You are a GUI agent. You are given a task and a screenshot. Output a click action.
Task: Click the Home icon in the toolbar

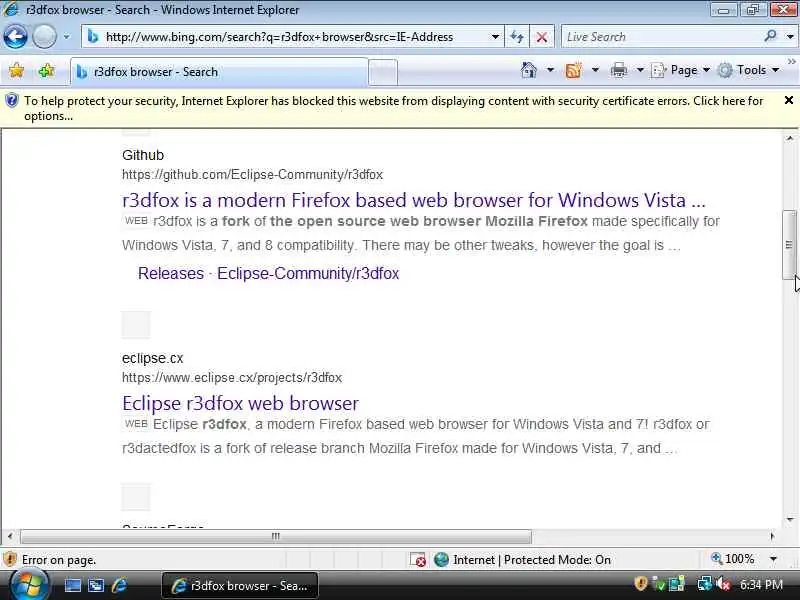(x=529, y=70)
